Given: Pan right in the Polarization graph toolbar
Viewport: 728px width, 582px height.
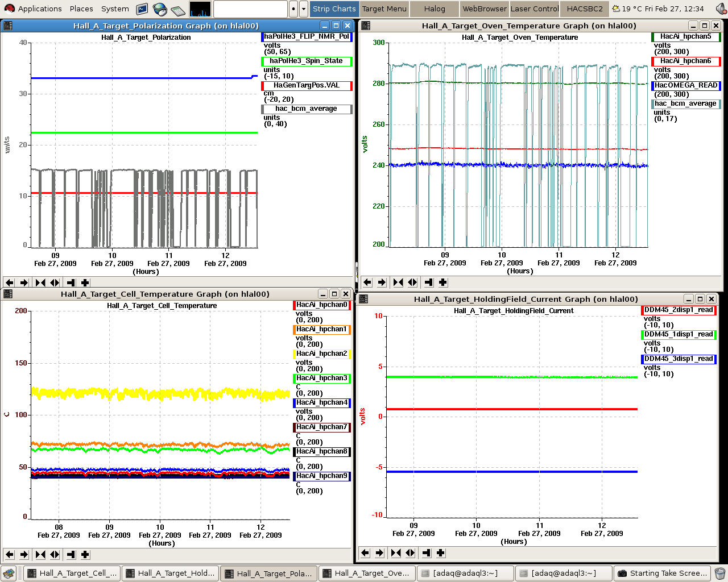Looking at the screenshot, I should 24,282.
